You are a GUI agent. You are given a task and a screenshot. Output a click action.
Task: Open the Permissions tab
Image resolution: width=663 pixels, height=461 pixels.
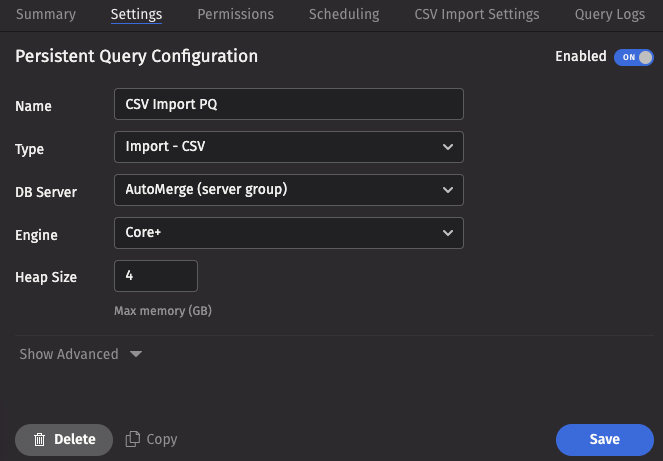235,14
